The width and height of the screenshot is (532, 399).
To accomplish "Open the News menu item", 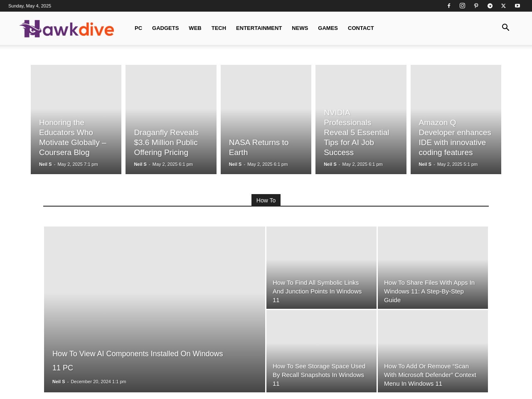I will pyautogui.click(x=300, y=28).
